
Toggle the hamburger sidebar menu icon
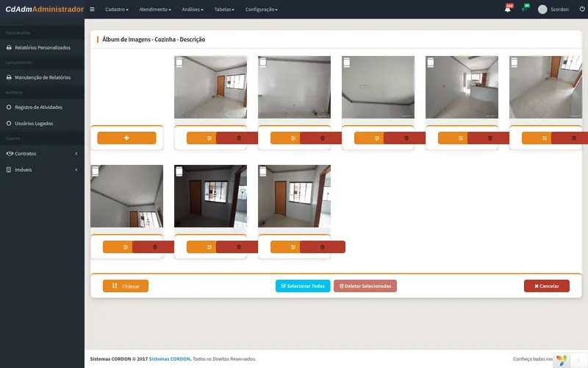pos(92,10)
